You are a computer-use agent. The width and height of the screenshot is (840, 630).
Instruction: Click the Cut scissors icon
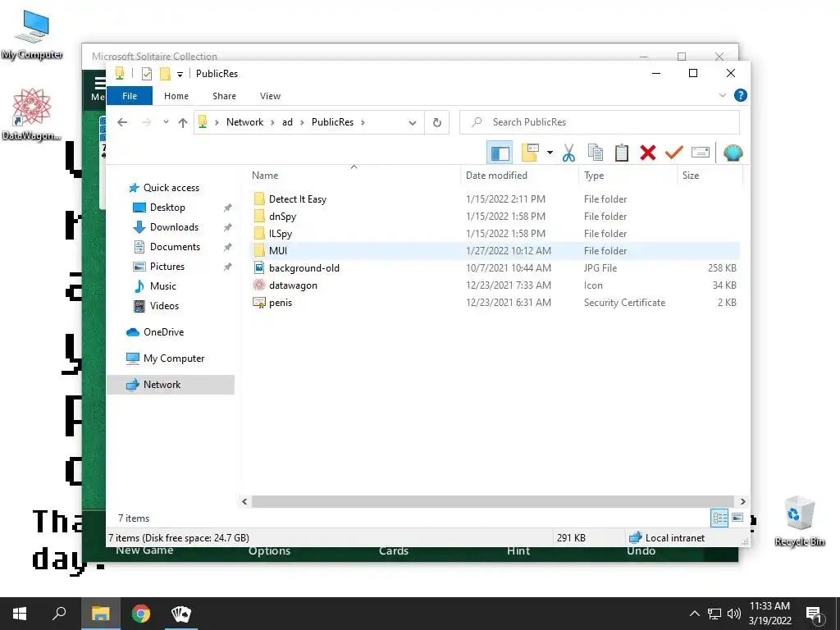click(x=568, y=153)
